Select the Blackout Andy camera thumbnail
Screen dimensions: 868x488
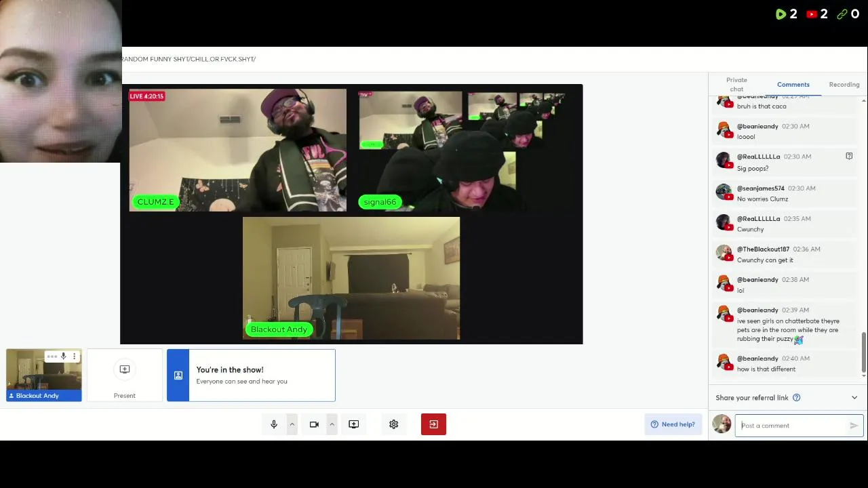click(x=44, y=375)
